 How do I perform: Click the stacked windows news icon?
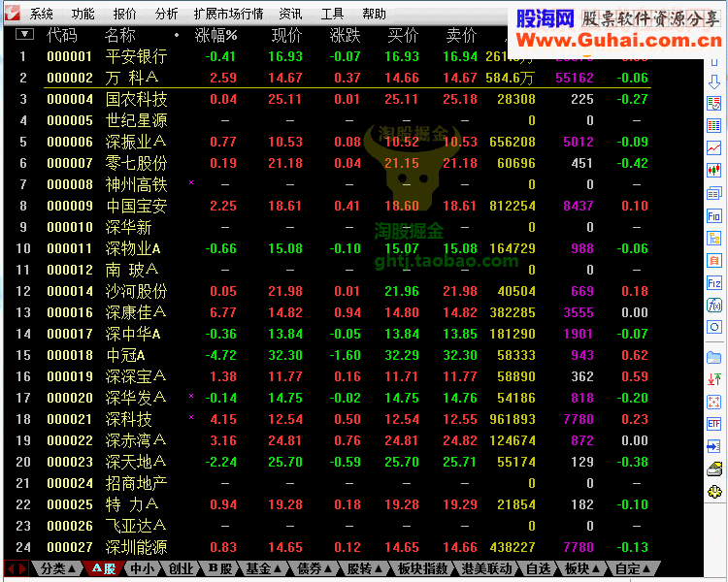(714, 193)
